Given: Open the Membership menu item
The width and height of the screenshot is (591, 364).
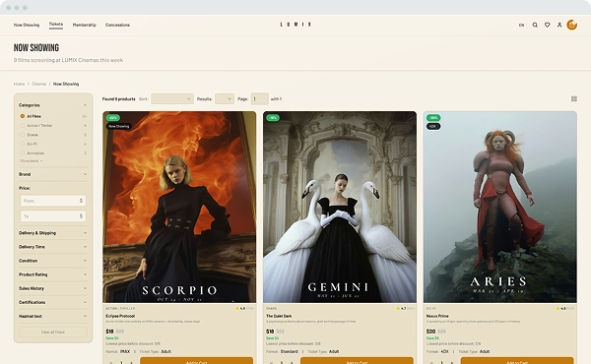Looking at the screenshot, I should [x=85, y=25].
